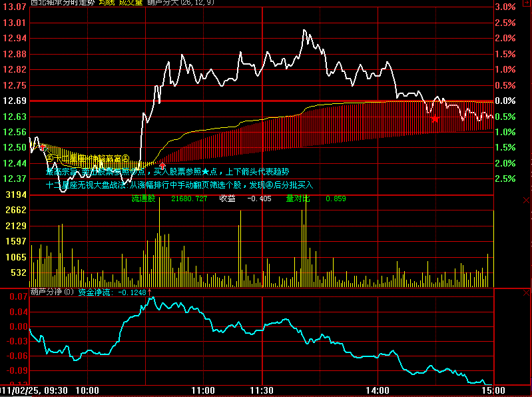
Task: Click the 12.82 price axis label
Action: [x=14, y=69]
